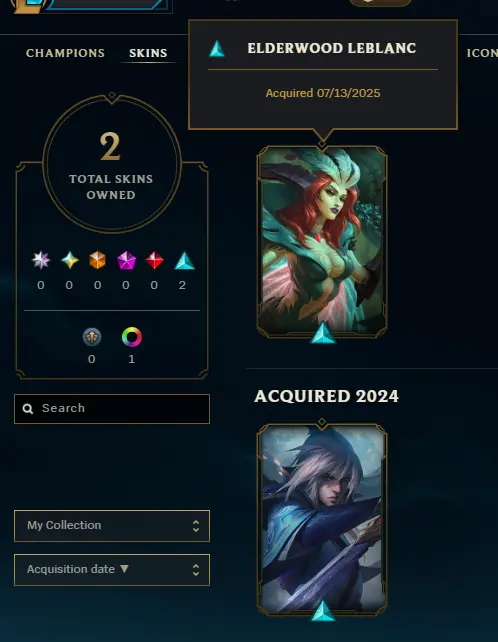Click the legacy skins badge icon
This screenshot has height=642, width=498.
tap(92, 337)
